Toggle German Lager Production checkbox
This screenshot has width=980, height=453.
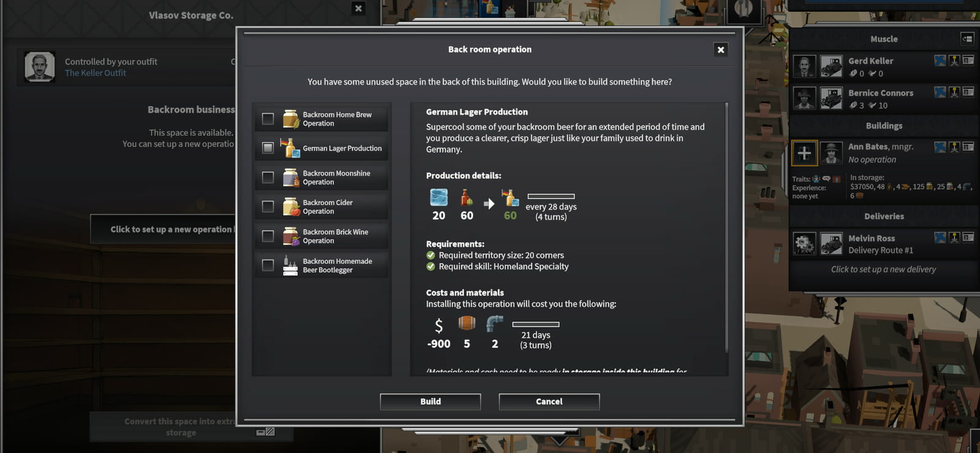pos(268,148)
